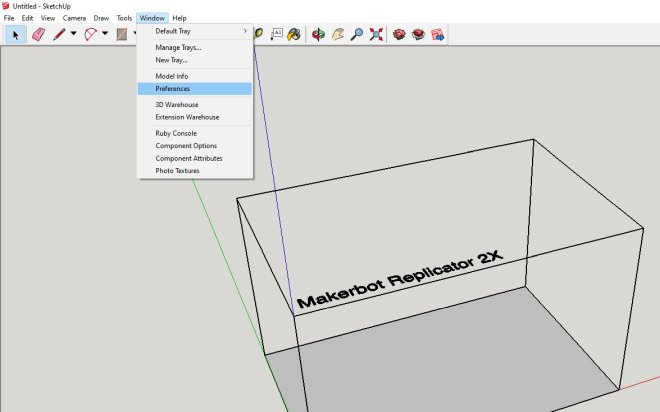Activate the Orbit camera tool

tap(318, 35)
